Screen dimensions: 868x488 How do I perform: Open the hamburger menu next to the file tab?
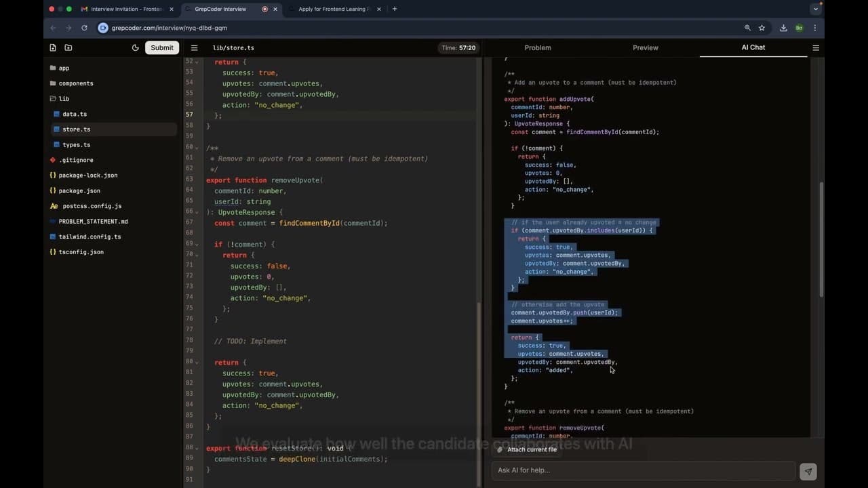(194, 47)
